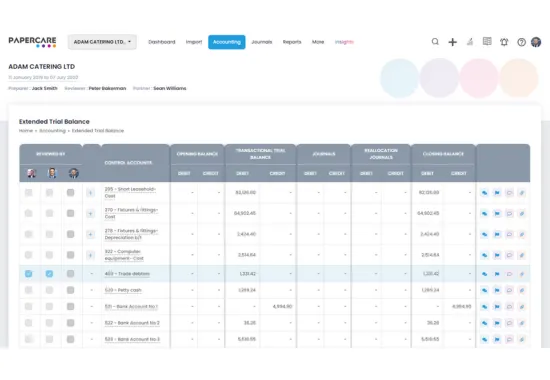Open the help question mark icon
The height and width of the screenshot is (380, 550).
coord(521,42)
